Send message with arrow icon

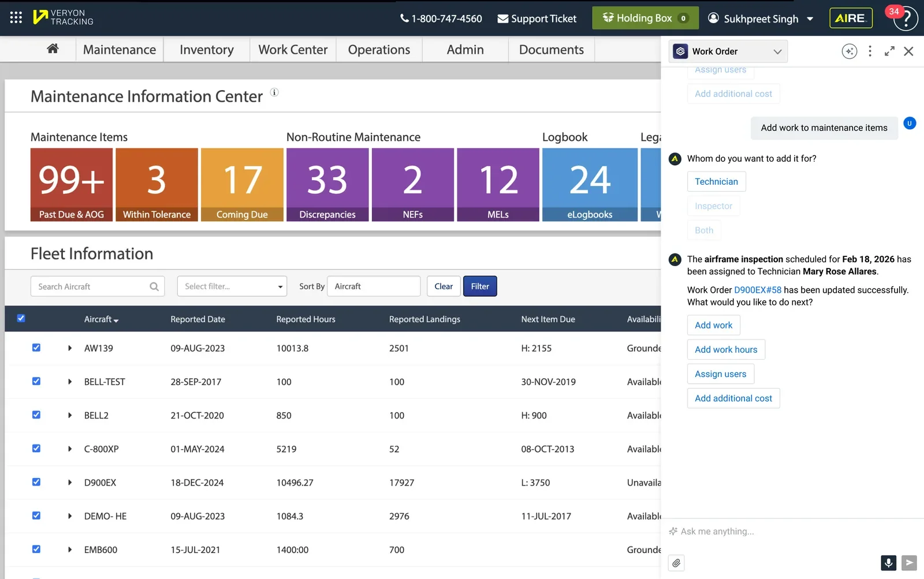(909, 562)
